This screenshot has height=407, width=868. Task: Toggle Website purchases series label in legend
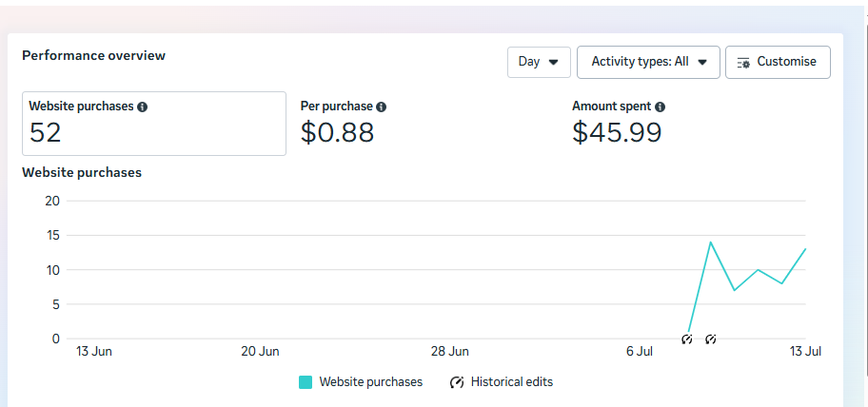[370, 382]
